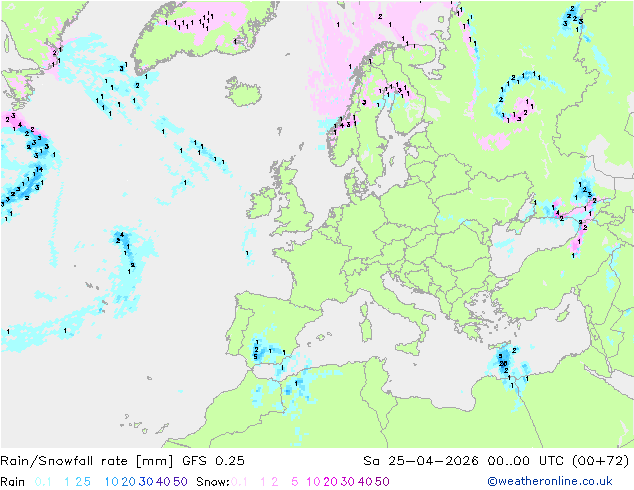
Task: Pick the Rain legend 30 value
Action: point(146,482)
